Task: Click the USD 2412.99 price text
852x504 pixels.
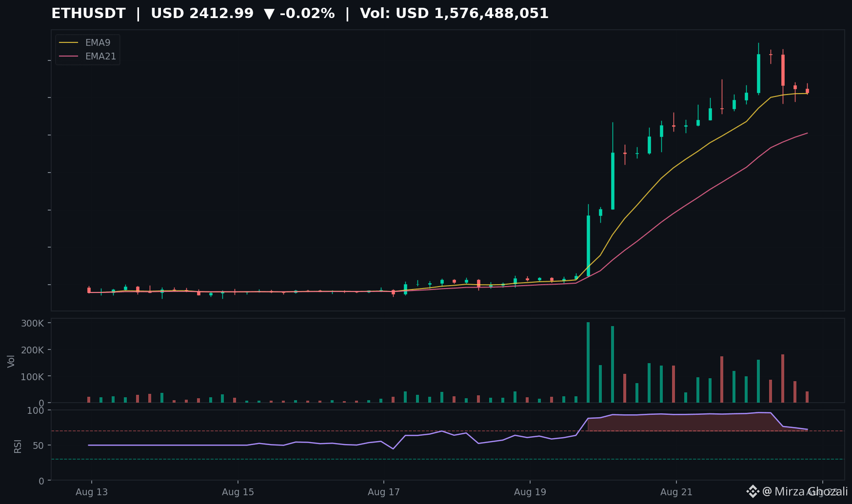Action: click(202, 13)
